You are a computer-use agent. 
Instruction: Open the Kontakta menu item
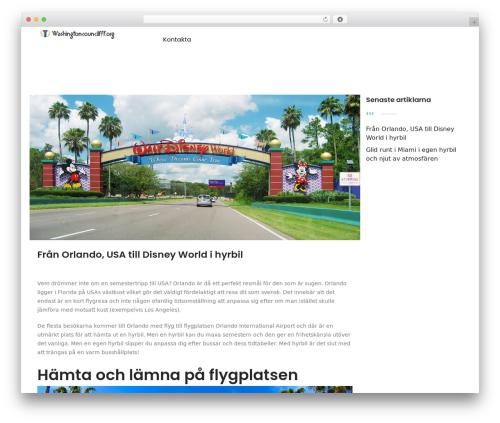click(177, 40)
